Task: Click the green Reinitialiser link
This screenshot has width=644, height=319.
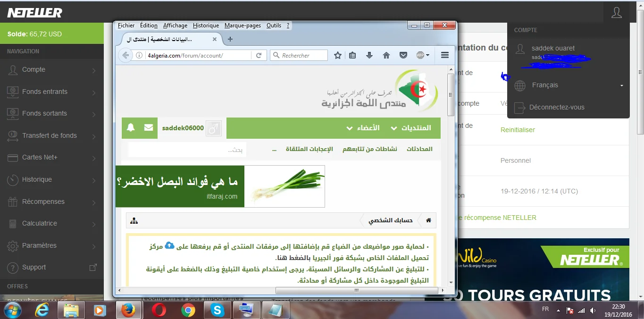Action: pyautogui.click(x=518, y=130)
